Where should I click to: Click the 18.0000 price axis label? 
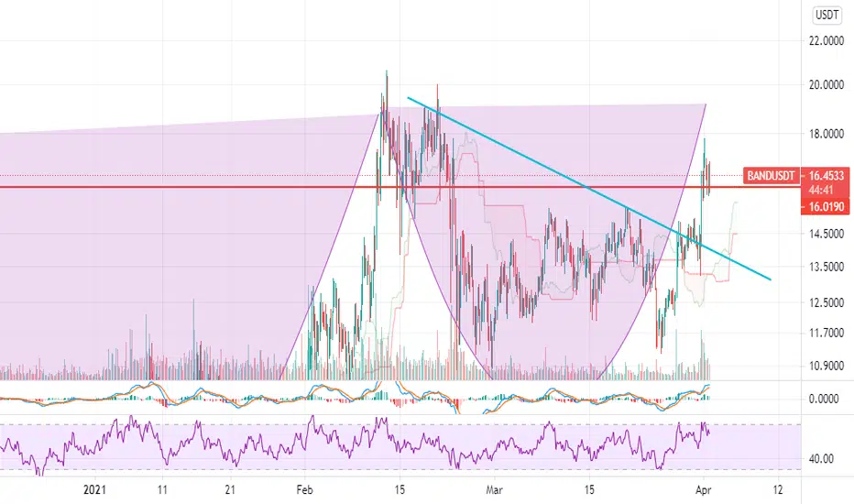[x=827, y=134]
